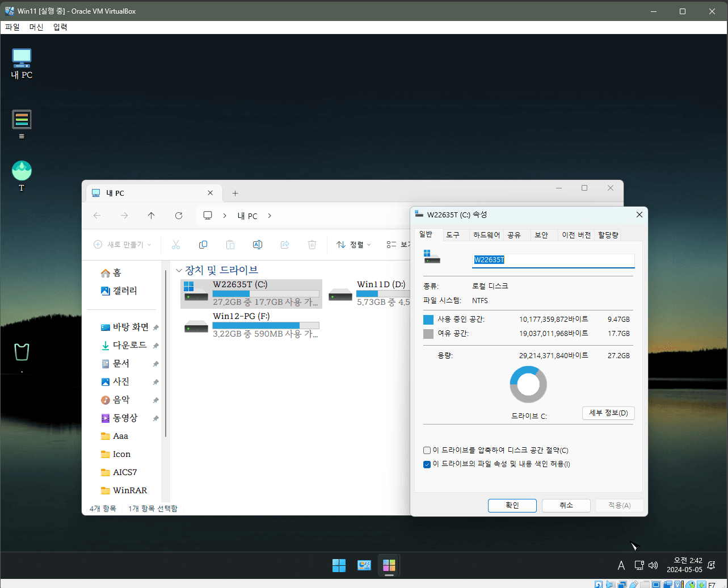Open VirtualBox 입력 menu

click(60, 27)
